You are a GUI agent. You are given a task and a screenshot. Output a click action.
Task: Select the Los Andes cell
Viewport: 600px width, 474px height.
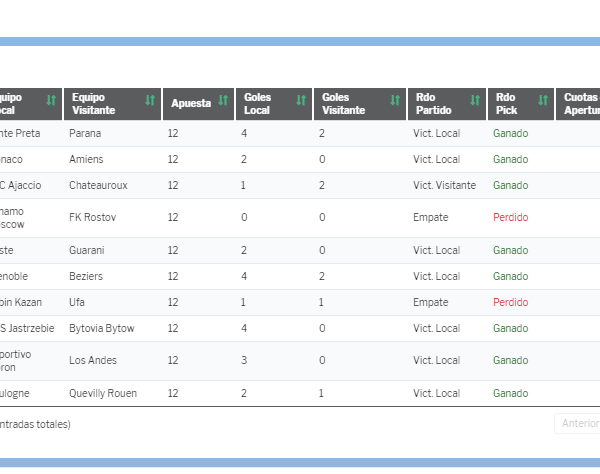(93, 360)
